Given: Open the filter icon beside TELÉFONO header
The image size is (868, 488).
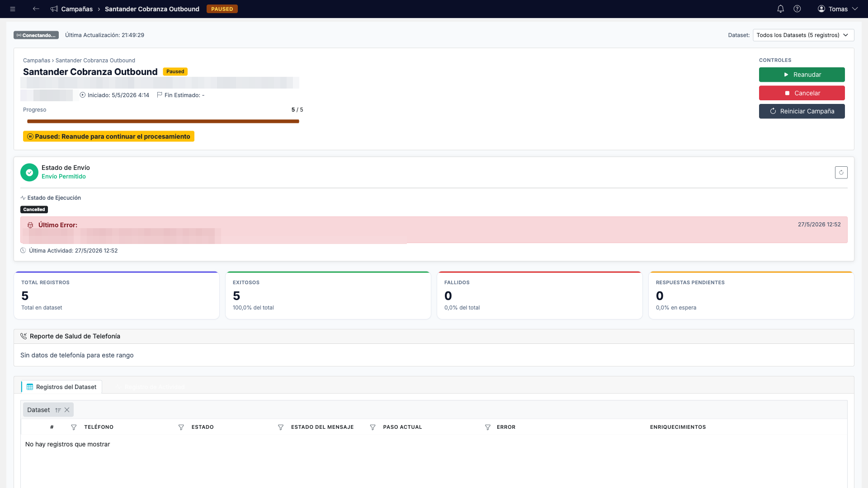Looking at the screenshot, I should 74,427.
